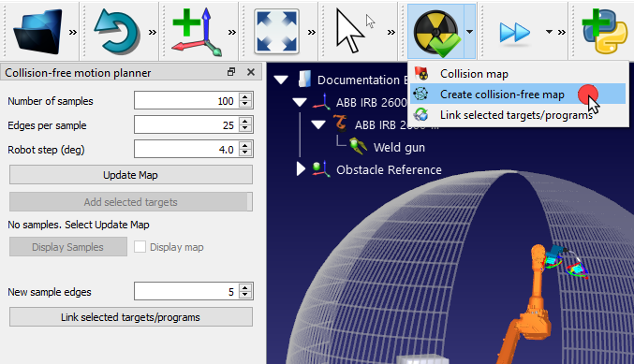Open the load file folder icon
634x364 pixels.
coord(38,32)
